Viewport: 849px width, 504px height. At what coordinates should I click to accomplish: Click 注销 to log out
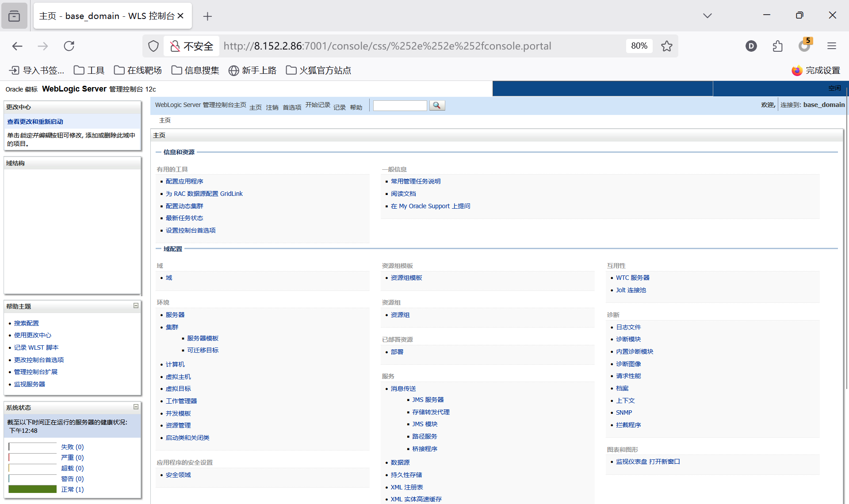tap(272, 107)
